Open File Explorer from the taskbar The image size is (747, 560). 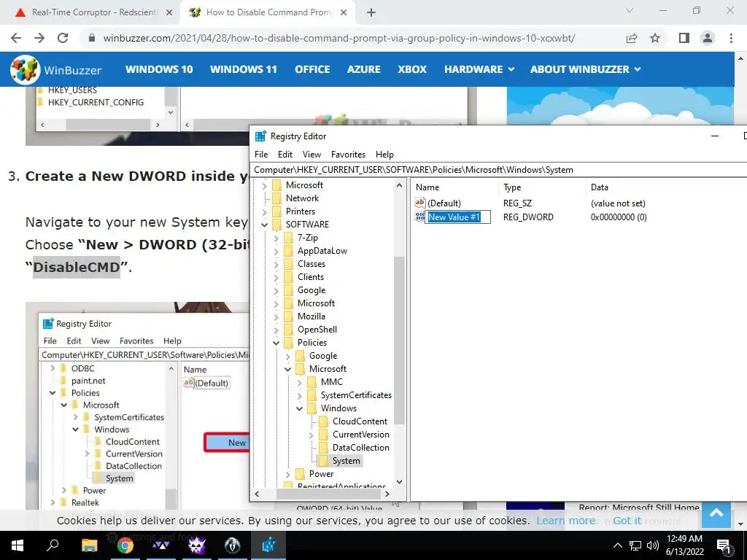point(89,545)
